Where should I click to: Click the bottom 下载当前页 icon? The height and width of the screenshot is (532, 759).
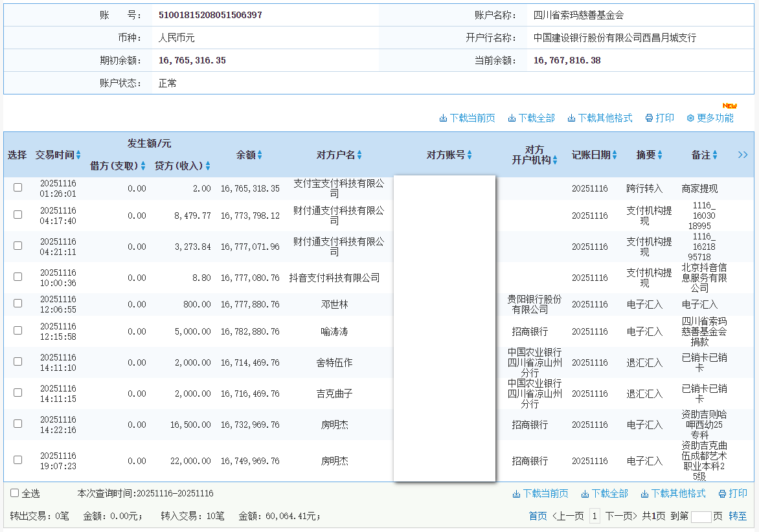pyautogui.click(x=515, y=494)
